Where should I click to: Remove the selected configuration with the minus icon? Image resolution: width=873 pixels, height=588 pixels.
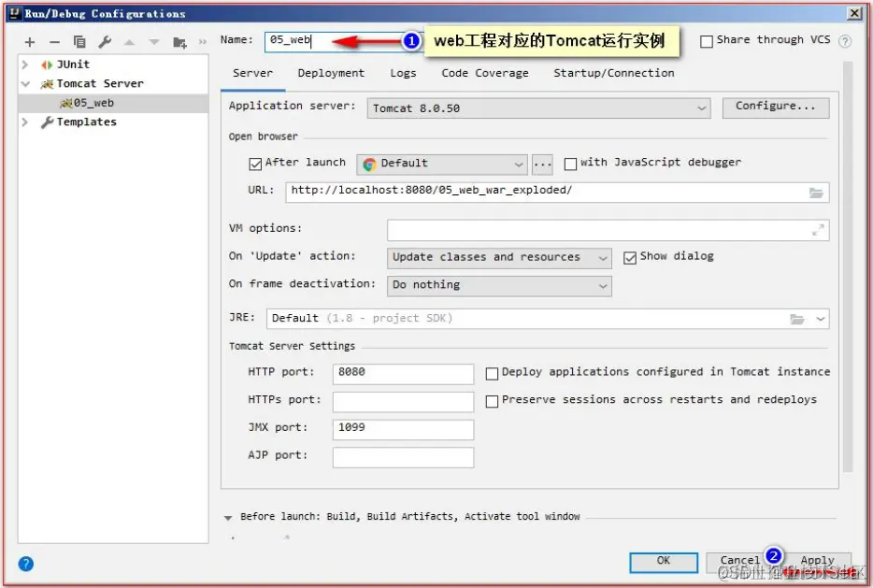click(x=54, y=42)
